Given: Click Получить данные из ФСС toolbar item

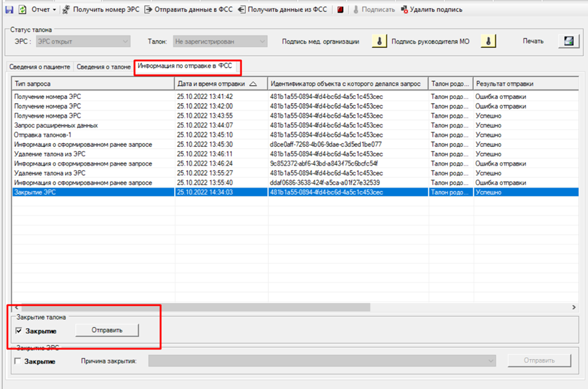Looking at the screenshot, I should (x=283, y=10).
